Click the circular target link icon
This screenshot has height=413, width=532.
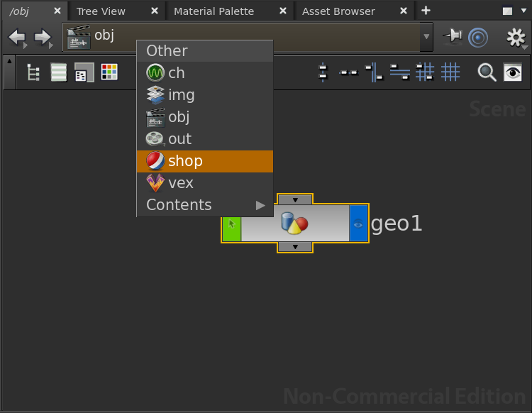click(x=479, y=38)
